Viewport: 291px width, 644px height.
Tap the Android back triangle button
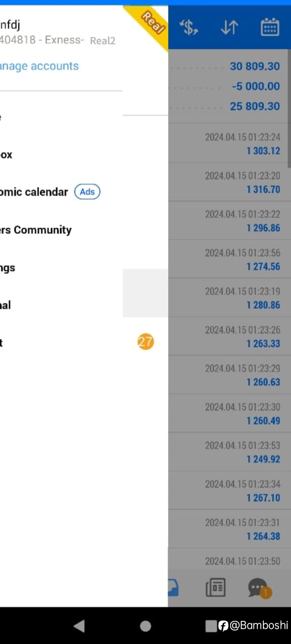point(79,625)
